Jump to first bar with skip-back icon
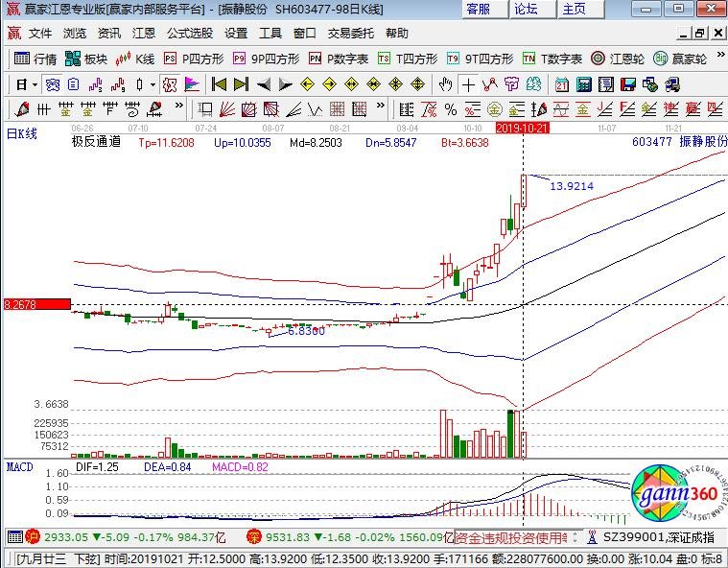The height and width of the screenshot is (568, 728). point(219,84)
